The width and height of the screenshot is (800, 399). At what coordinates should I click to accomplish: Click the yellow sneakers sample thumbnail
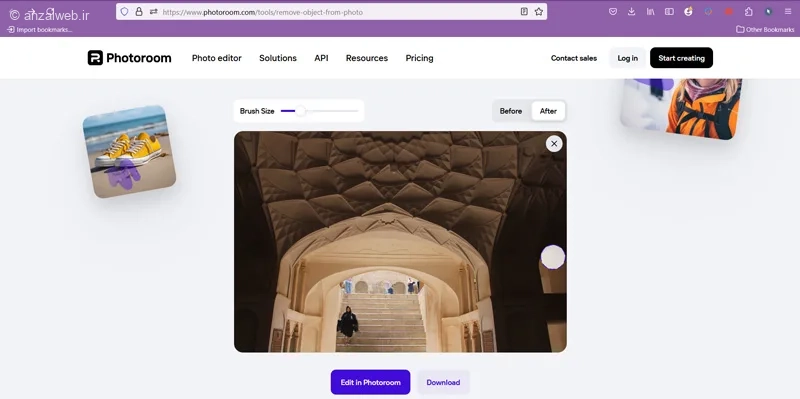130,152
